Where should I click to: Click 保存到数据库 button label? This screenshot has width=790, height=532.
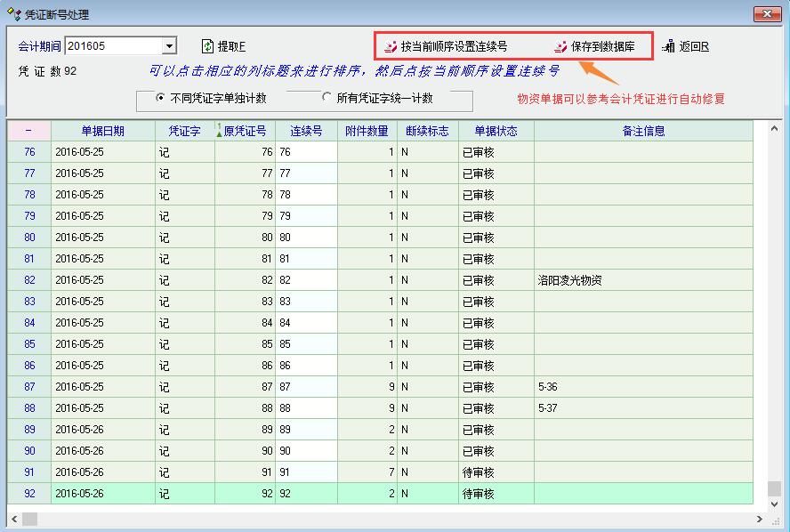click(602, 46)
